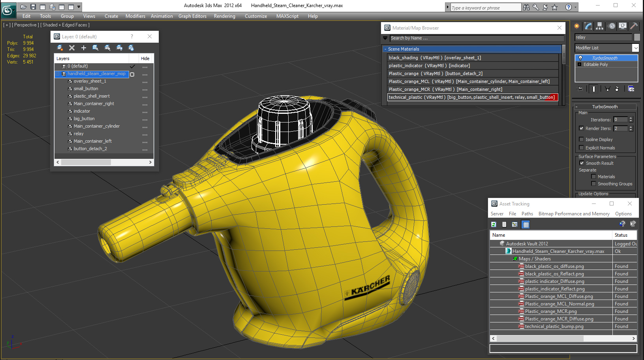
Task: Open the Modifiers menu
Action: pos(135,16)
